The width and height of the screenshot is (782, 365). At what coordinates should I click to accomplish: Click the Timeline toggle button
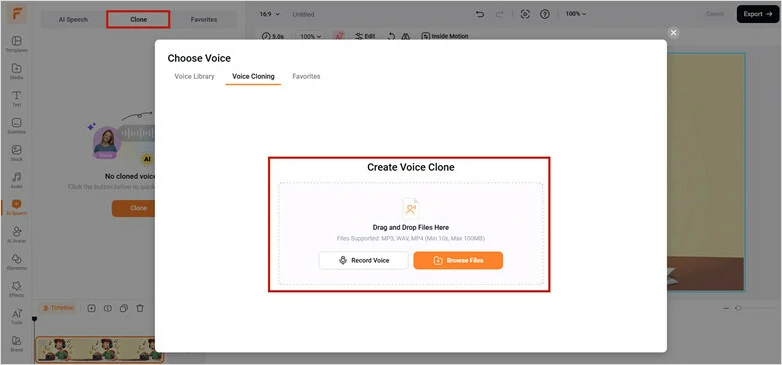pos(59,308)
